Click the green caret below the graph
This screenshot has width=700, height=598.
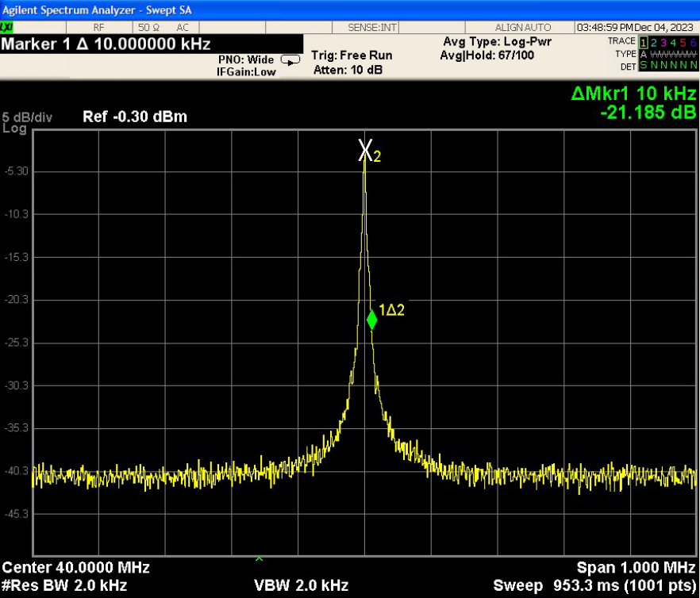(x=259, y=559)
